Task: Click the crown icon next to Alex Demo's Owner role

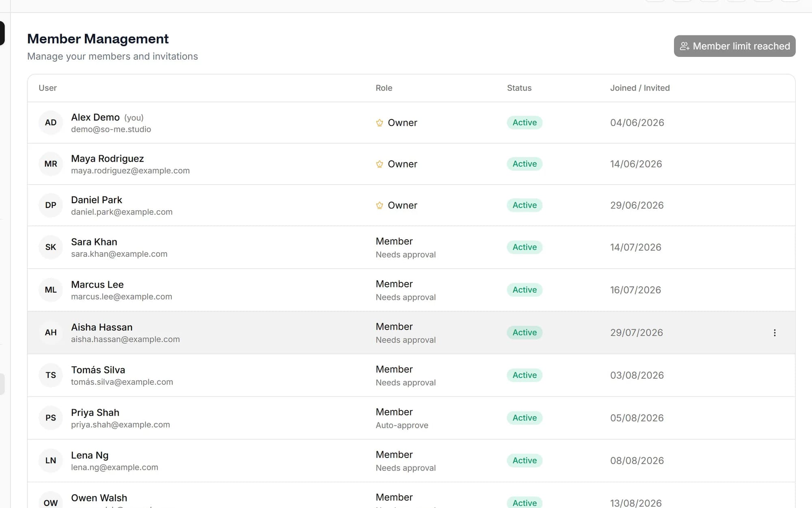Action: [x=379, y=123]
